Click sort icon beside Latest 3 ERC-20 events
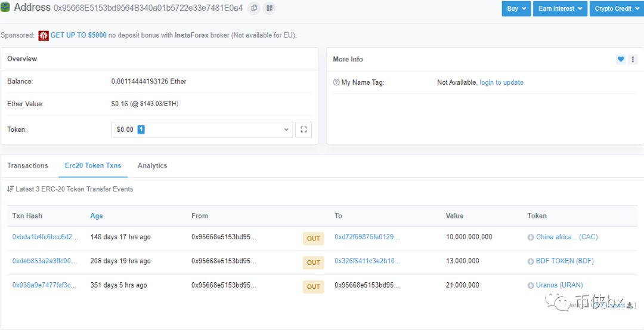Viewport: 644px width, 330px height. [10, 189]
